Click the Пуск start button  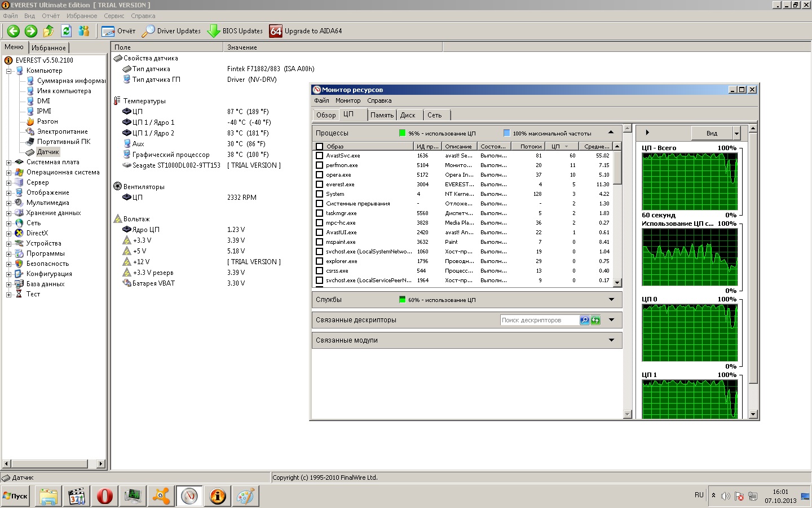[15, 496]
